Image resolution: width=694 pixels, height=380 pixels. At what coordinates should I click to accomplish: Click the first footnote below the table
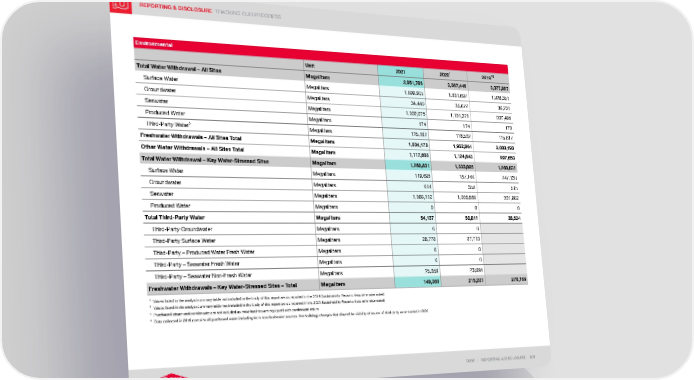pyautogui.click(x=267, y=297)
